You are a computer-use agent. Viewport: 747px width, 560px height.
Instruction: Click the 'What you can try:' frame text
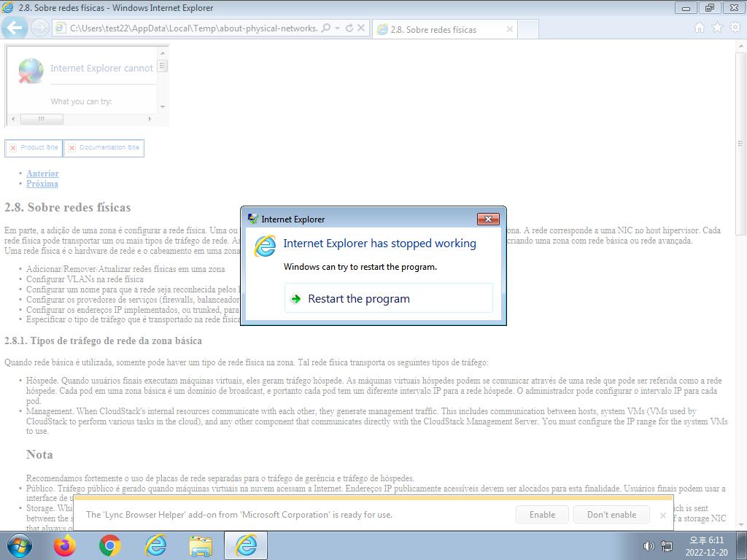click(81, 101)
